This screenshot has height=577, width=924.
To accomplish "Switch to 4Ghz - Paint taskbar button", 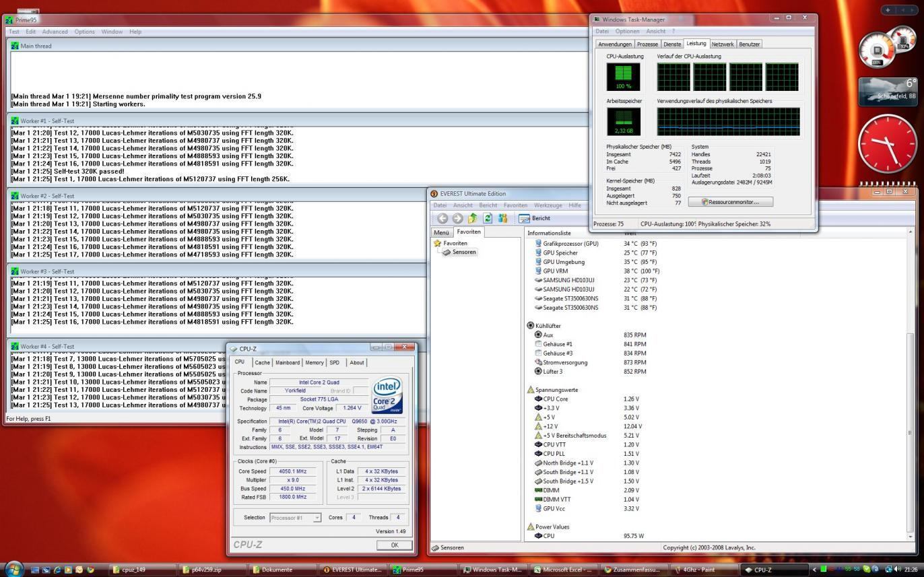I will (x=704, y=570).
